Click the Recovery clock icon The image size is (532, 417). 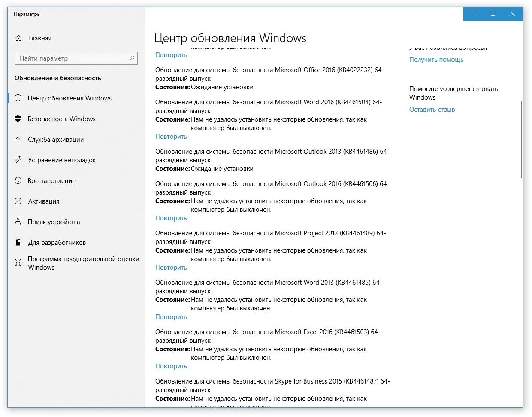coord(18,180)
